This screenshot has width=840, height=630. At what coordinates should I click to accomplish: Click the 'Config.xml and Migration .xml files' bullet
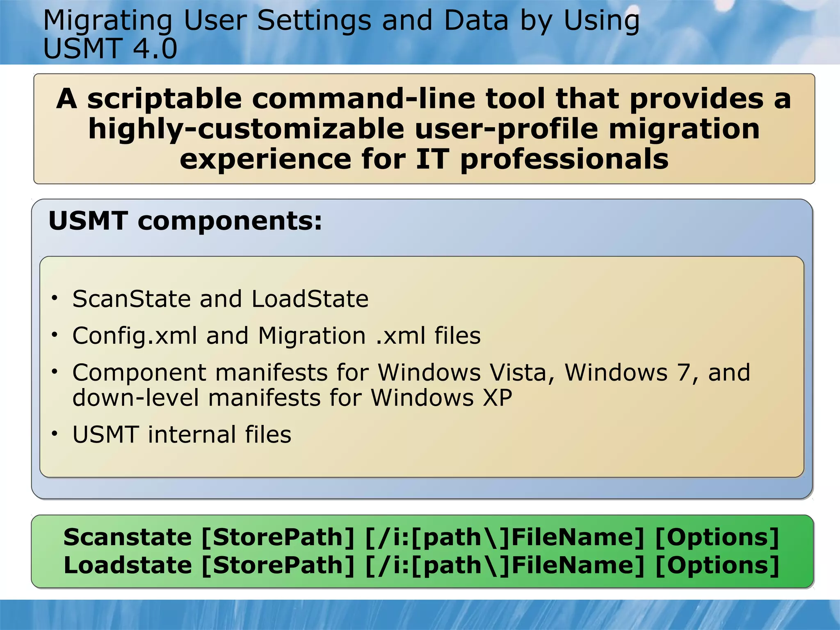pyautogui.click(x=276, y=336)
